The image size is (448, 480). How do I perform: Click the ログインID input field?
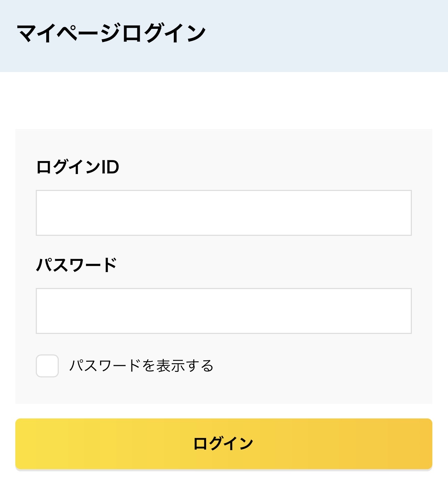pyautogui.click(x=223, y=213)
